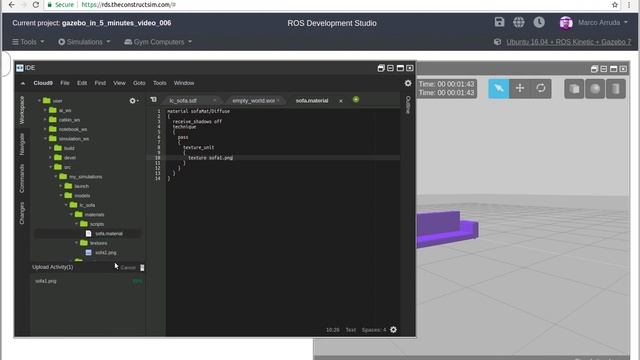Click the save project icon

[499, 22]
